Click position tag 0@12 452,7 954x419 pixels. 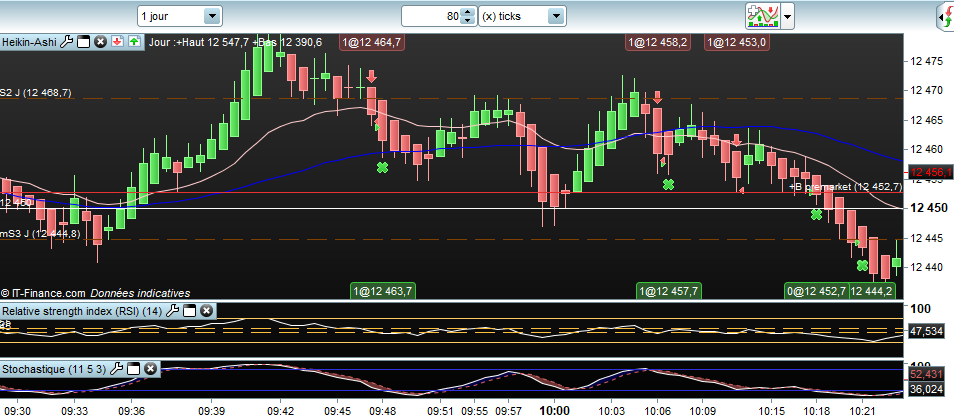coord(816,291)
